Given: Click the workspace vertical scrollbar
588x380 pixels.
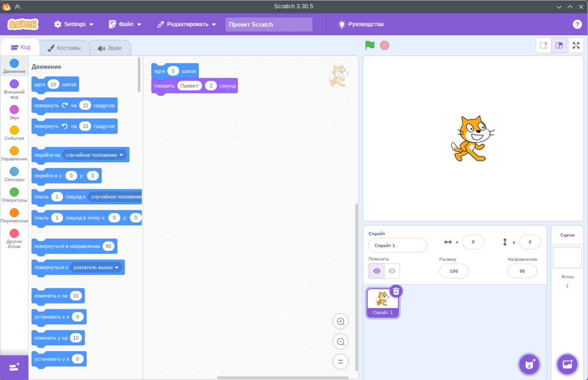Looking at the screenshot, I should [x=356, y=287].
